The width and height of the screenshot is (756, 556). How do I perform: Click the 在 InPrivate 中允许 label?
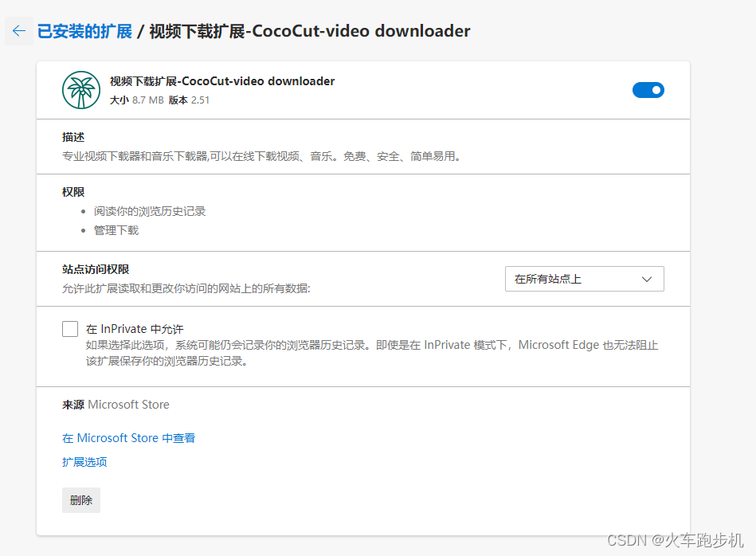[135, 329]
